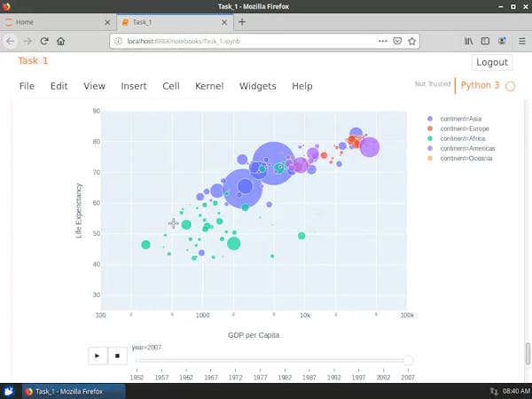Close the Task_1 tab

click(x=224, y=22)
